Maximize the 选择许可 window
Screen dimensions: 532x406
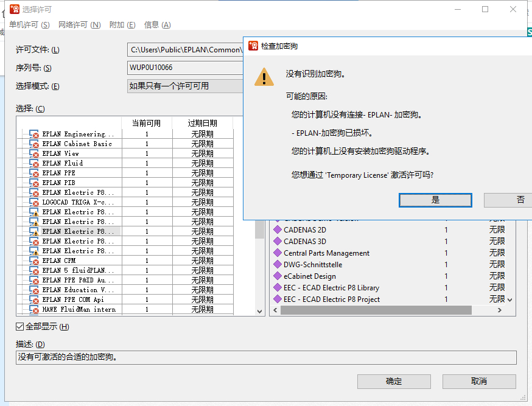485,9
